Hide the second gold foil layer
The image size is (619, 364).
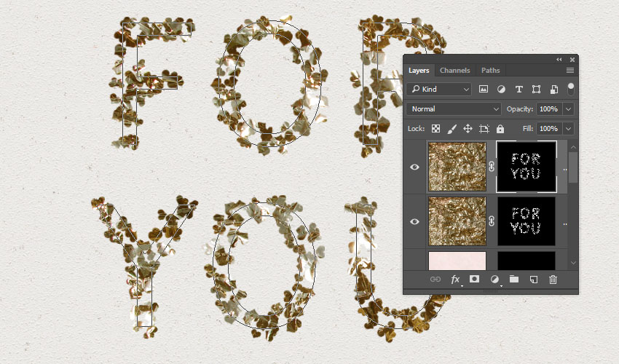[415, 221]
